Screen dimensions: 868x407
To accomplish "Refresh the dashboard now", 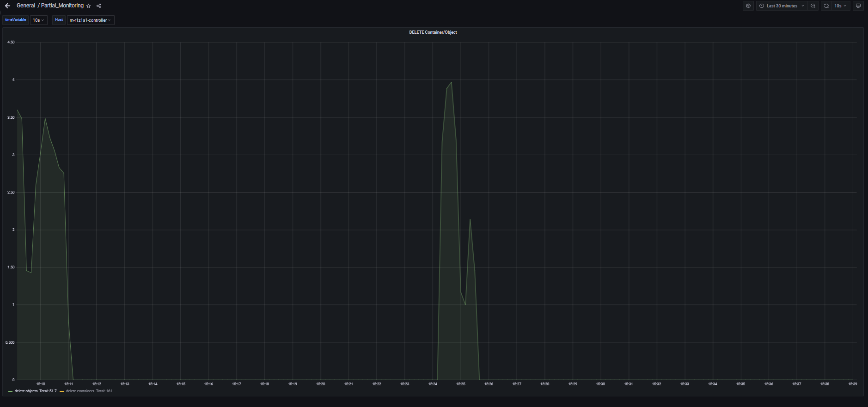I will (826, 6).
